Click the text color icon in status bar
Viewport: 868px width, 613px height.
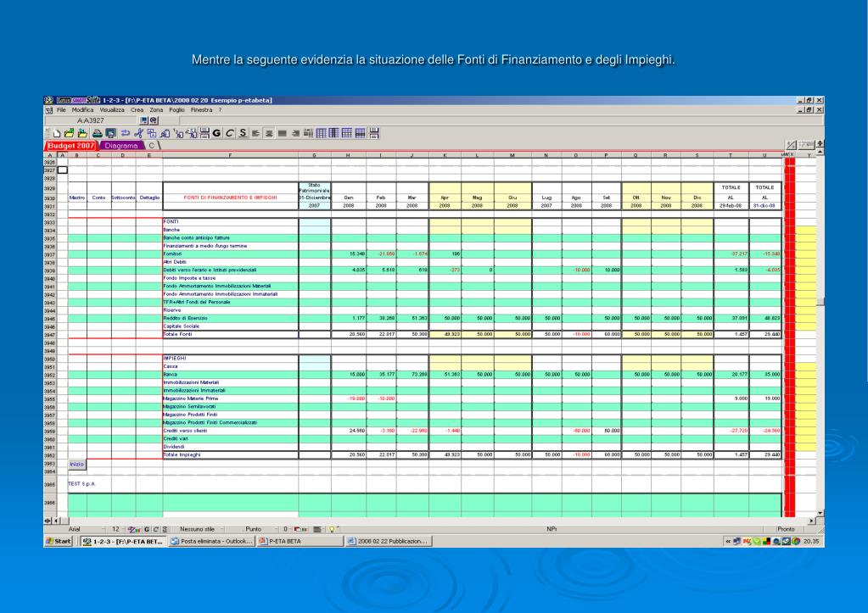point(134,529)
